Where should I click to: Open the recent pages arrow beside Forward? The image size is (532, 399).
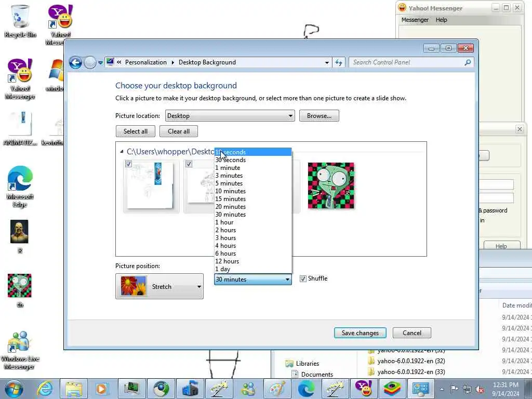click(x=100, y=62)
